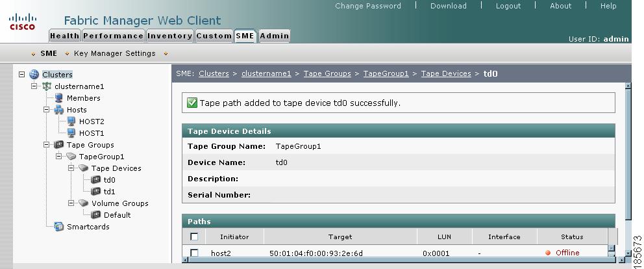This screenshot has width=644, height=269.
Task: Click the Paths table scrollbar up arrow
Action: [x=611, y=248]
